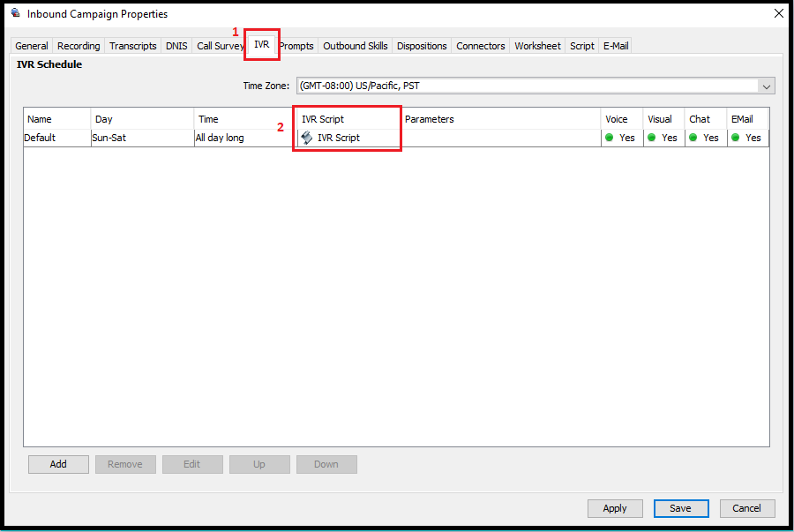
Task: Click the Name column header
Action: click(x=57, y=119)
